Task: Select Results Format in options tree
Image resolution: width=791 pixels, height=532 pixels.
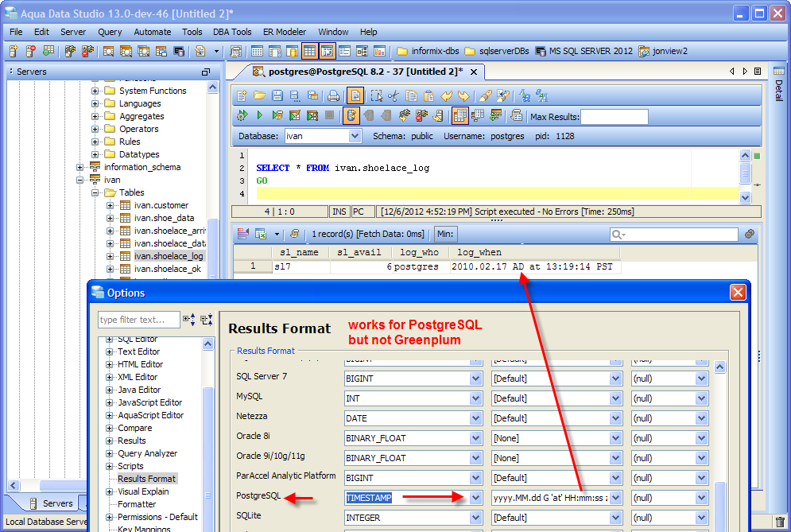Action: click(146, 479)
